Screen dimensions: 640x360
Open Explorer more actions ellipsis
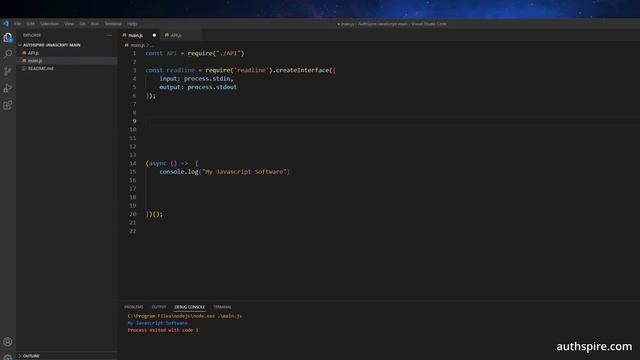(108, 36)
